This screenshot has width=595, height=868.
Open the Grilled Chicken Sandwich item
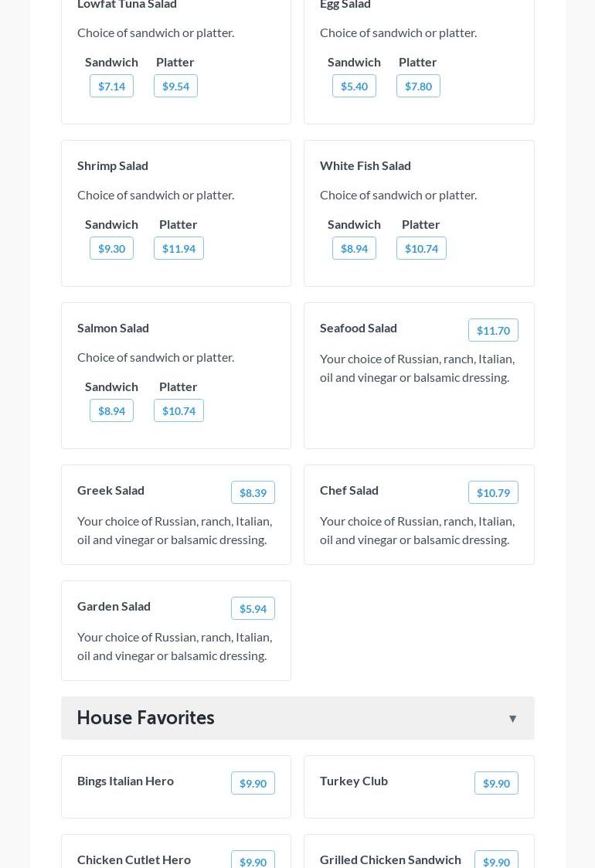click(x=390, y=859)
